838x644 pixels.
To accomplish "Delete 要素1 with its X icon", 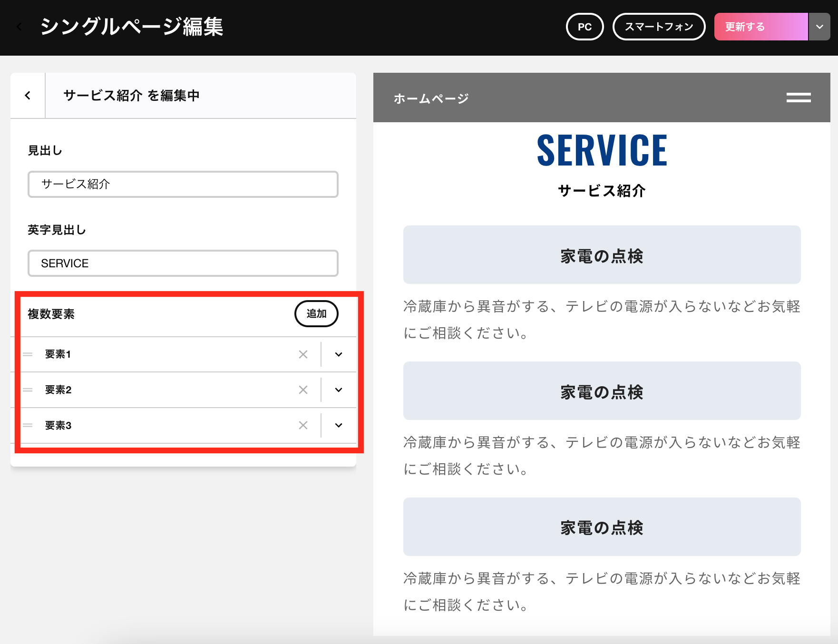I will click(x=303, y=354).
